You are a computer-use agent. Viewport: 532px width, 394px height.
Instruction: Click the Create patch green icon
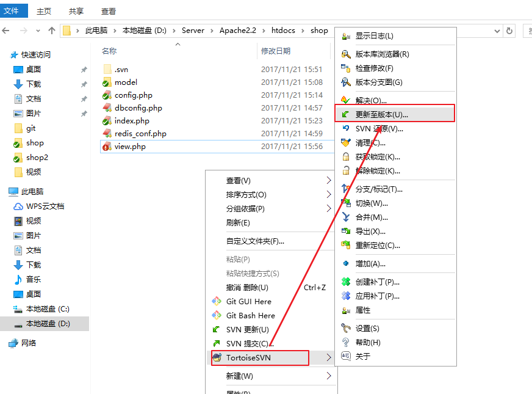pyautogui.click(x=346, y=282)
